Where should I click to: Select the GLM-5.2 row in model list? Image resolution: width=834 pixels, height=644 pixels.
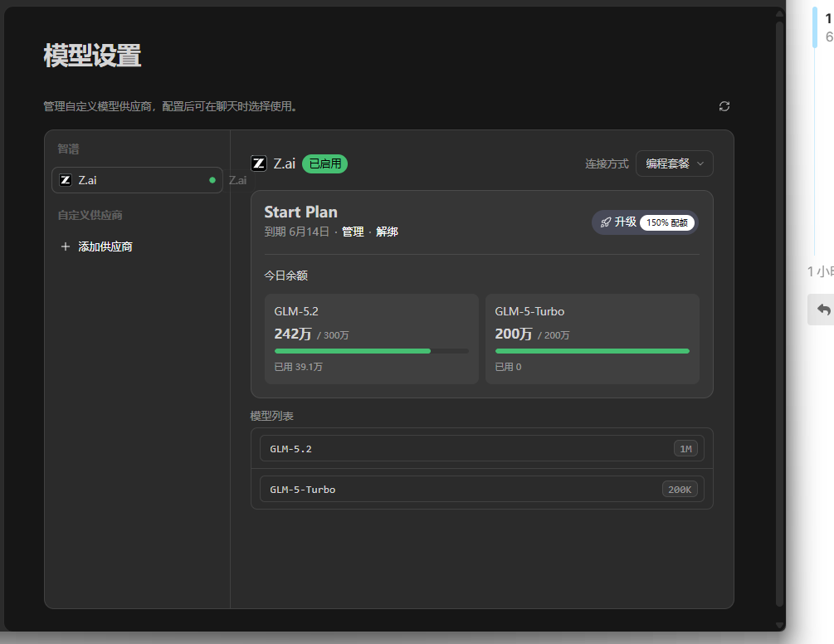pos(482,448)
